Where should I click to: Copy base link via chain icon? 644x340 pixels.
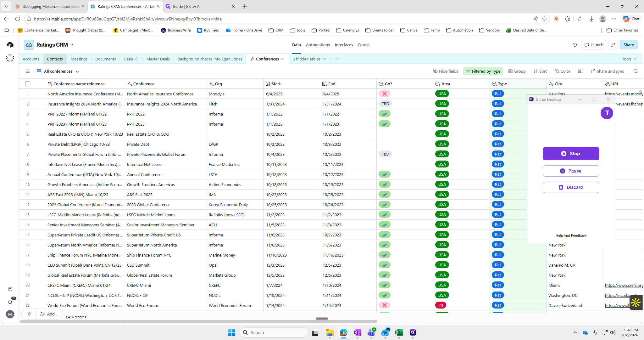[x=613, y=45]
